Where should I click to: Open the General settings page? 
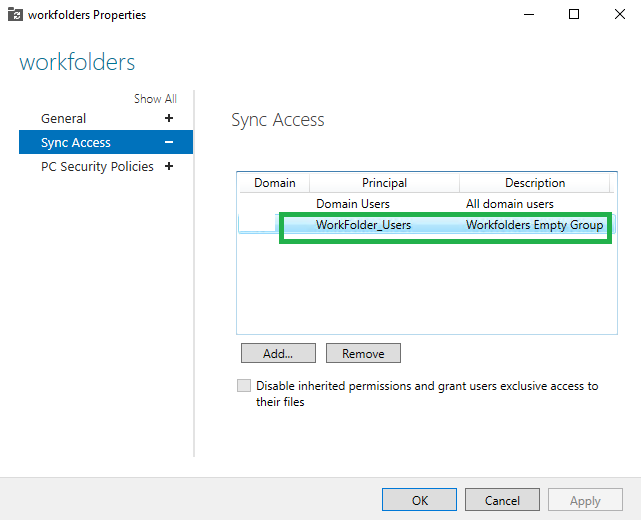tap(63, 119)
